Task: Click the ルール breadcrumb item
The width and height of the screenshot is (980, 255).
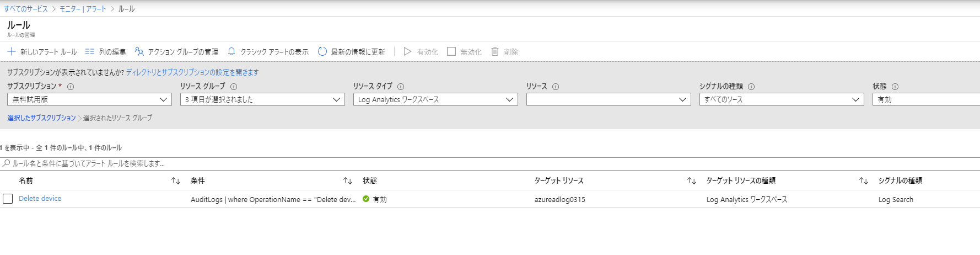Action: (x=126, y=9)
